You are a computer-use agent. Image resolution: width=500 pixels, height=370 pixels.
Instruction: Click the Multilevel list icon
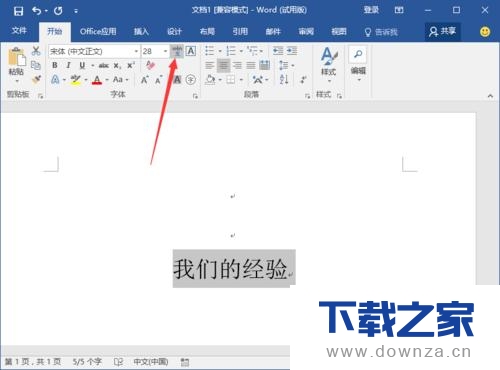(x=252, y=51)
